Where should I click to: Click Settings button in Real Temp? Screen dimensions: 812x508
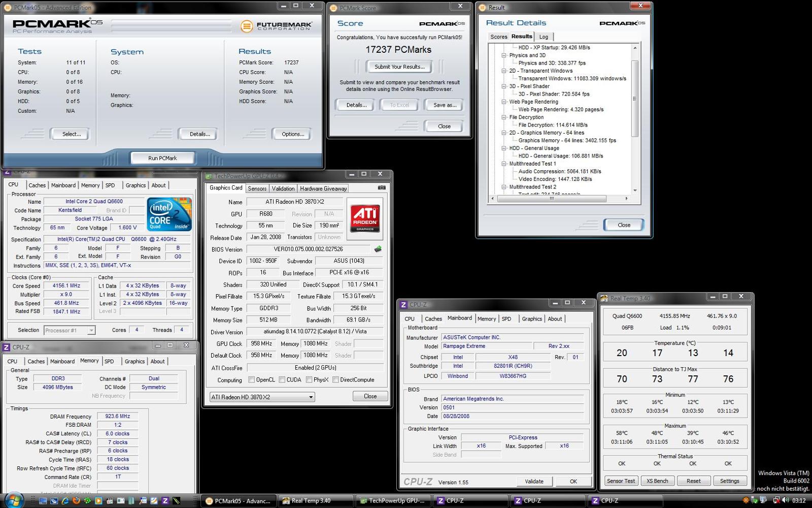click(730, 481)
